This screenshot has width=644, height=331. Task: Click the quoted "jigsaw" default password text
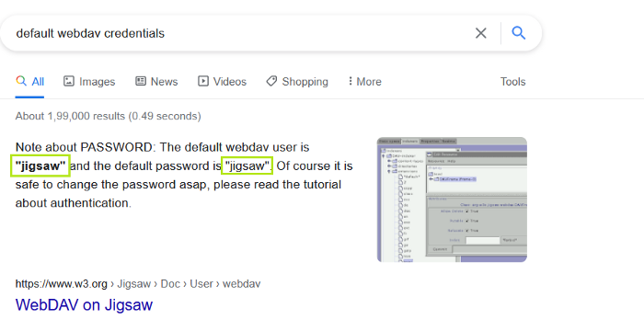tap(247, 165)
